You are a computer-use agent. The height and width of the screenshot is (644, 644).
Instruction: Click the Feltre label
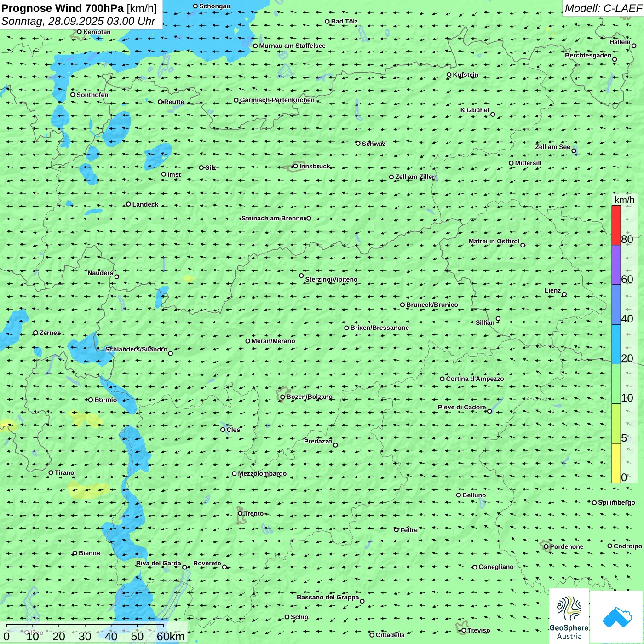408,530
